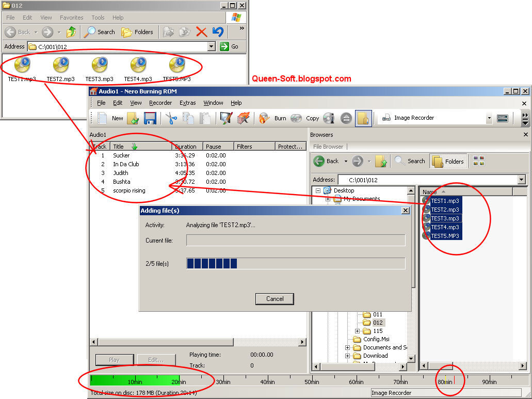Image resolution: width=532 pixels, height=399 pixels.
Task: Click Cancel in Adding file(s) dialog
Action: click(275, 299)
